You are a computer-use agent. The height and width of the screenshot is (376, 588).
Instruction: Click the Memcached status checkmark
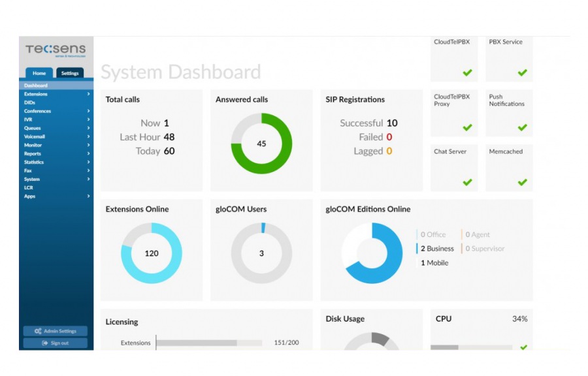523,182
